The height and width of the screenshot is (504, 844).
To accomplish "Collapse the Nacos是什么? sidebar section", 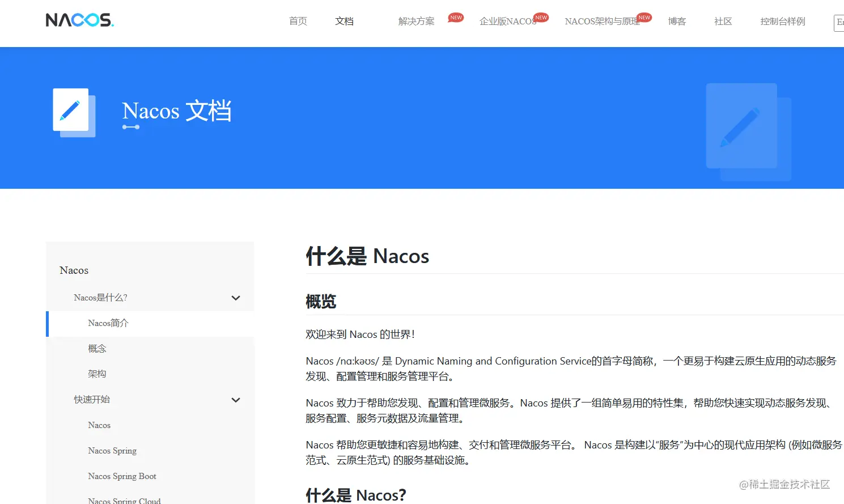I will [x=235, y=298].
